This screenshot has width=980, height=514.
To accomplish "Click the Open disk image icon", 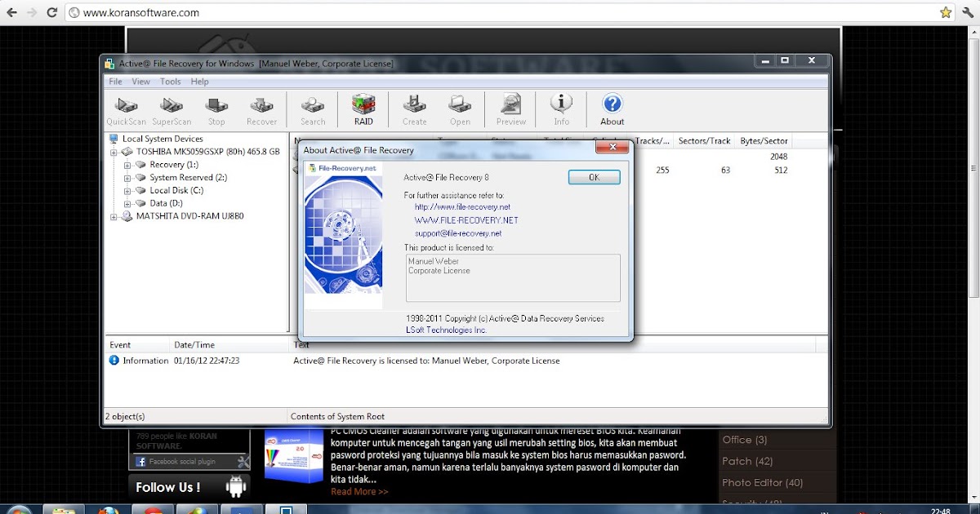I will point(460,111).
